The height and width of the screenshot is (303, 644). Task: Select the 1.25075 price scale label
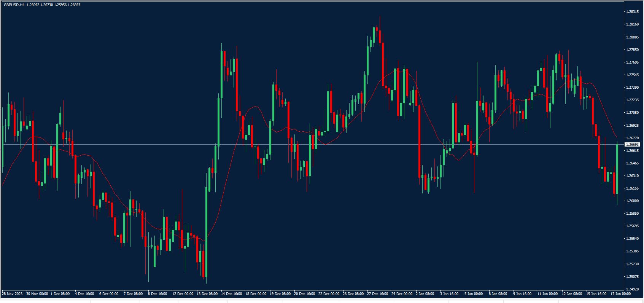point(632,276)
